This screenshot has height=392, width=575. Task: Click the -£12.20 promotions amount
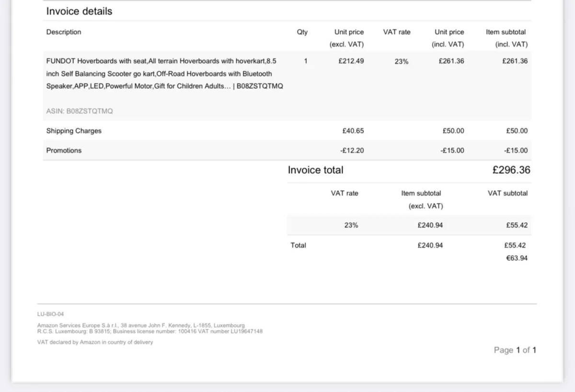click(x=351, y=150)
